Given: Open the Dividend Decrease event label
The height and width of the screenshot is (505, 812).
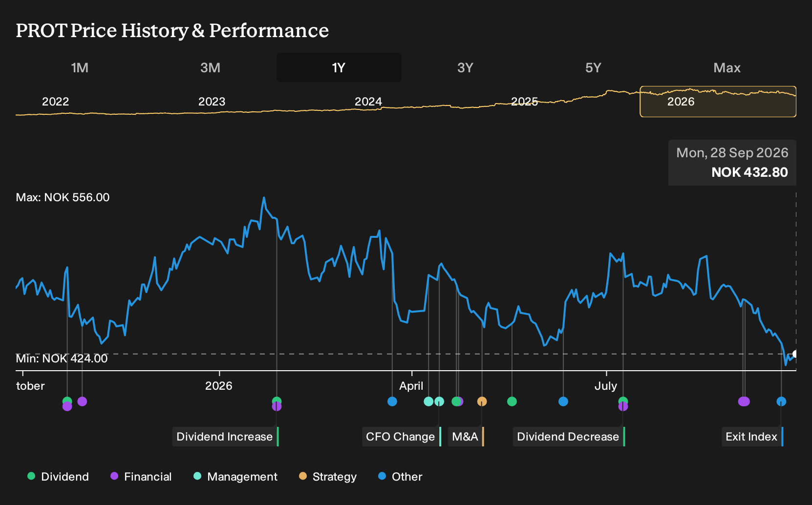Looking at the screenshot, I should [569, 437].
